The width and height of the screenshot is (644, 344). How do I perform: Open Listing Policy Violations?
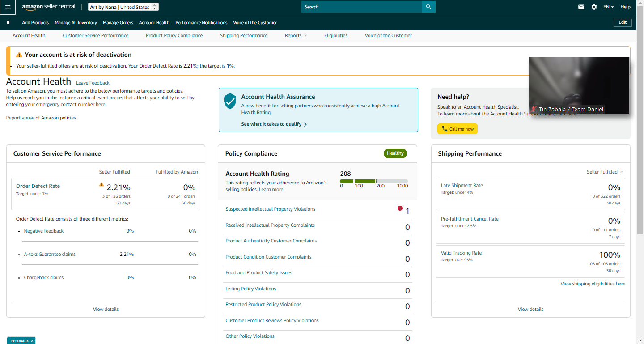click(x=251, y=289)
